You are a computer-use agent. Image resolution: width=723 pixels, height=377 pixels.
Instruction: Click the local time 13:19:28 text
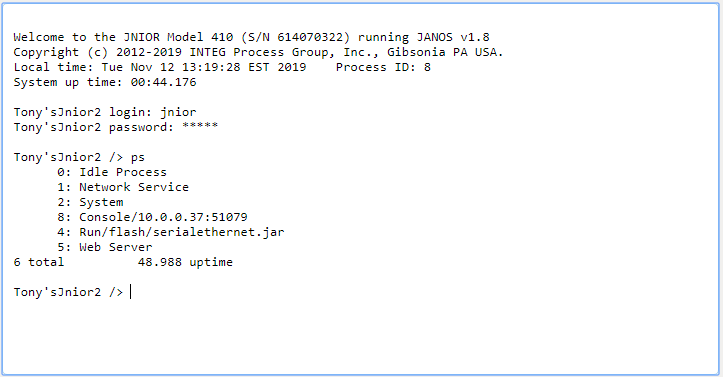pos(211,67)
